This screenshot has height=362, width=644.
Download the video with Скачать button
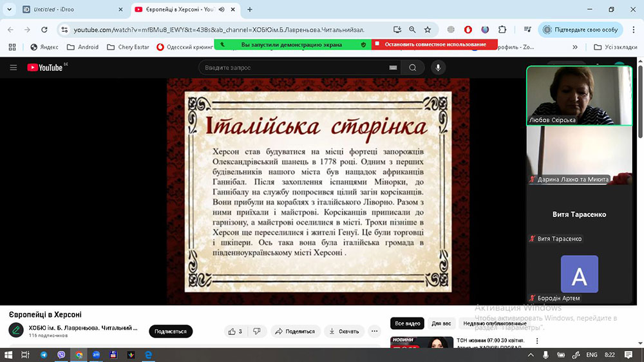click(344, 331)
